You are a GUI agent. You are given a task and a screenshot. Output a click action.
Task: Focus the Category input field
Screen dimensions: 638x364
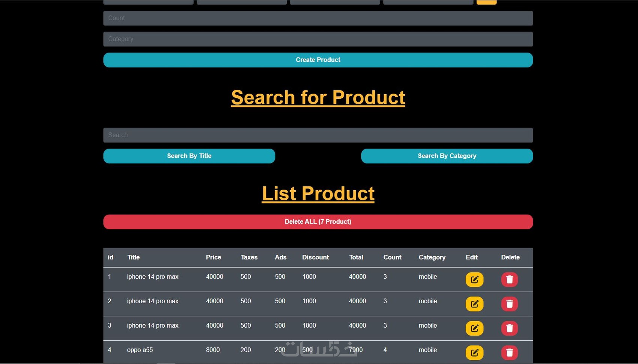click(x=318, y=39)
